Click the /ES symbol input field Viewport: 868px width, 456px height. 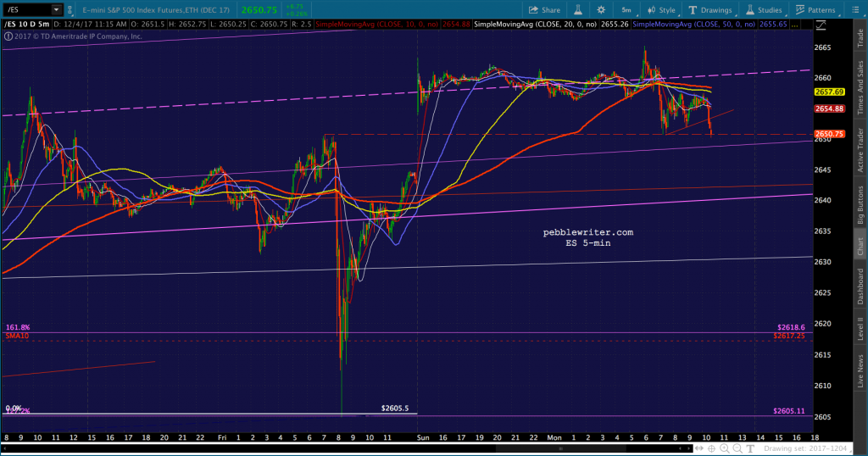27,9
